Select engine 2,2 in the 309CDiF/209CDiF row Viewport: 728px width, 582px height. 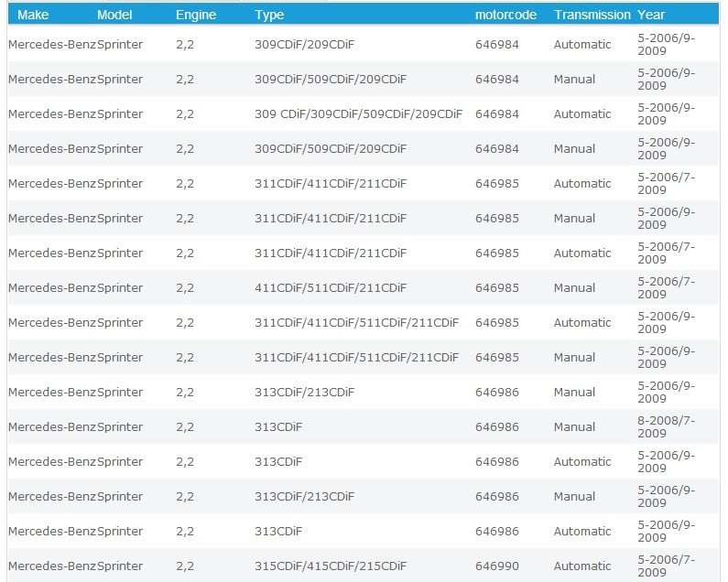click(185, 45)
